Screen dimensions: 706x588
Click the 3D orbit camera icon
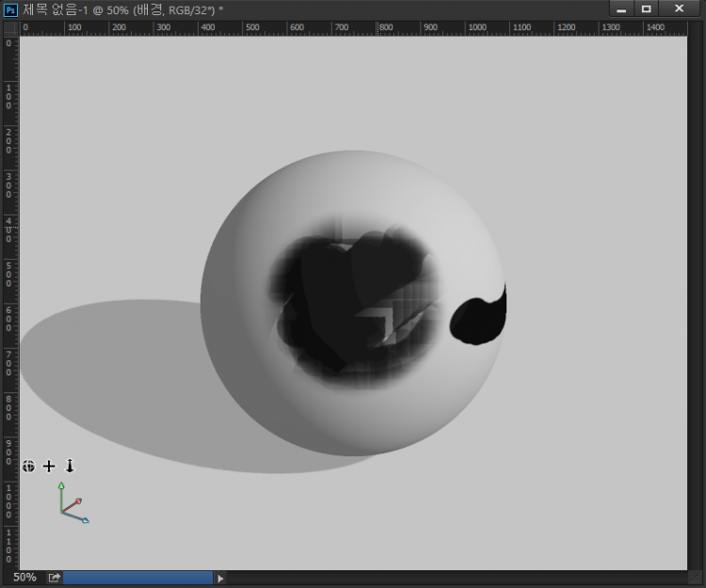click(29, 466)
